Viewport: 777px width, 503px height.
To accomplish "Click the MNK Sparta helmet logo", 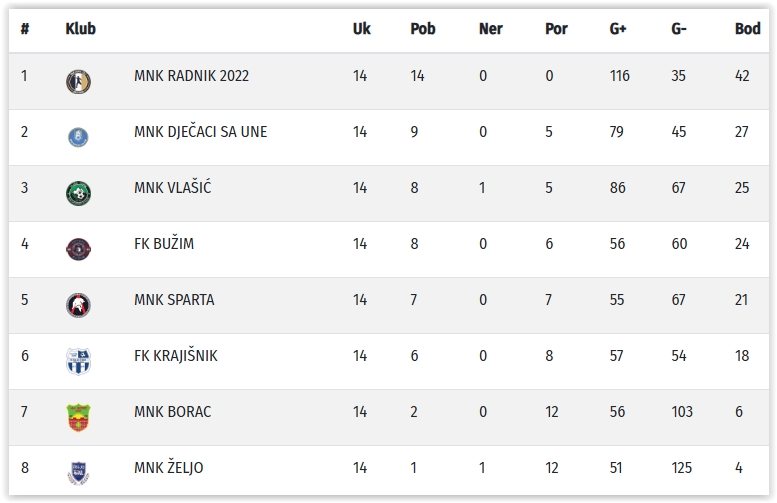I will (x=78, y=305).
